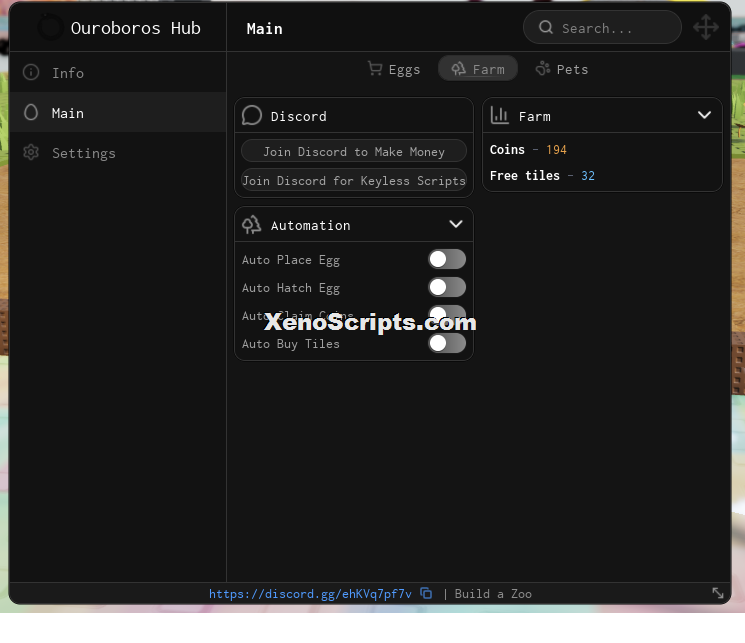Click the Auto Hatch Egg label

click(x=291, y=288)
